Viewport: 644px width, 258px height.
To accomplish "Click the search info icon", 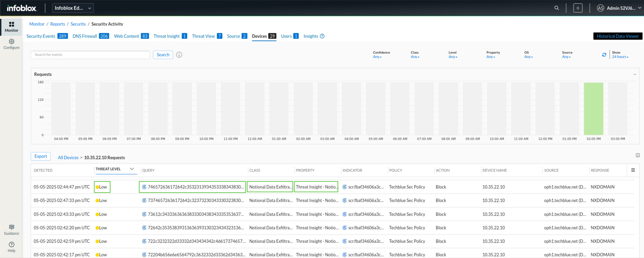I will (x=179, y=55).
